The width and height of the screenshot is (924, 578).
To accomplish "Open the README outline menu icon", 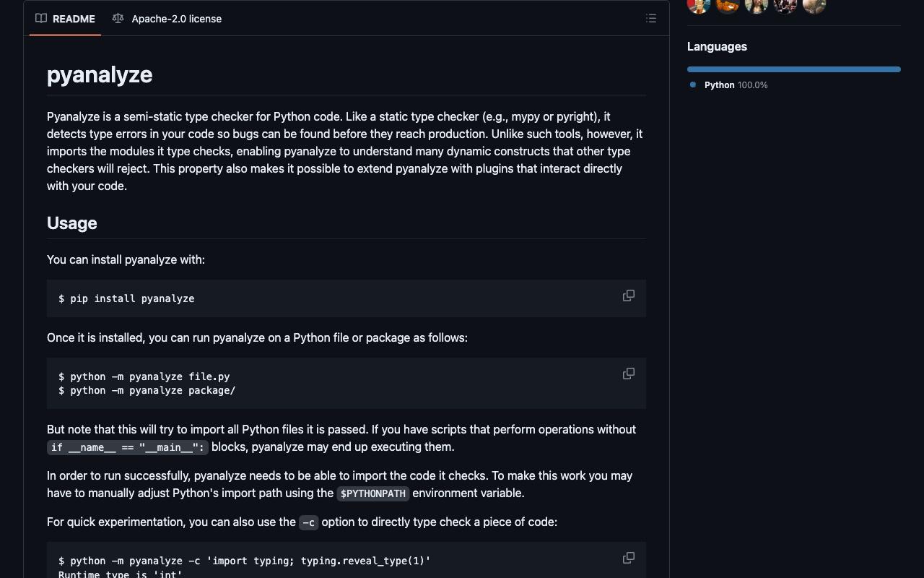I will point(651,19).
